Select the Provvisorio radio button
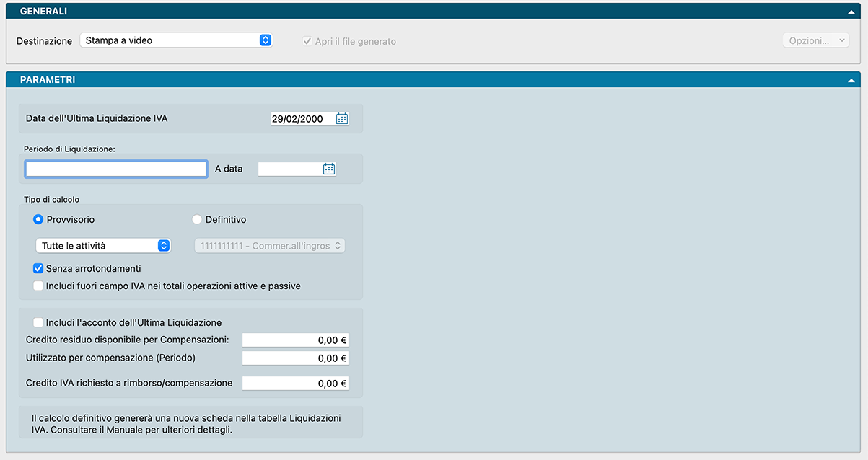 coord(38,220)
